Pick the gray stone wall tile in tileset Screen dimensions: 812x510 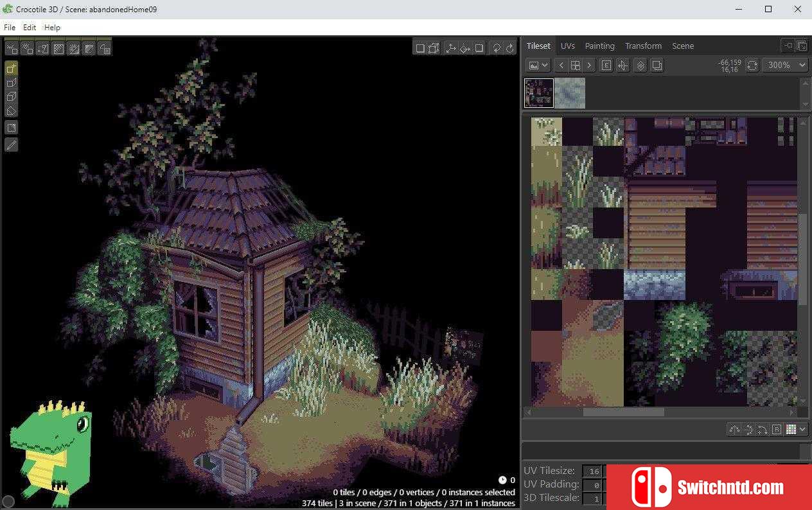[x=654, y=285]
